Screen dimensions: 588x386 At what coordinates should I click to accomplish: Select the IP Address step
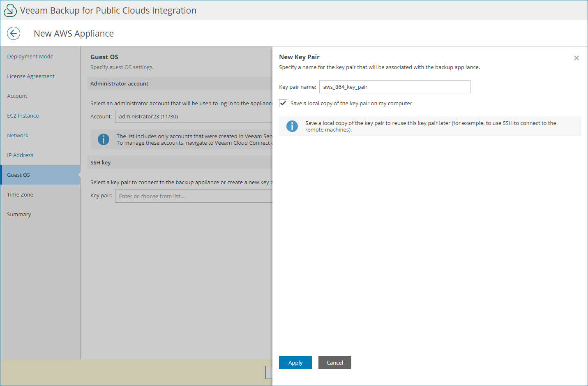[x=20, y=155]
